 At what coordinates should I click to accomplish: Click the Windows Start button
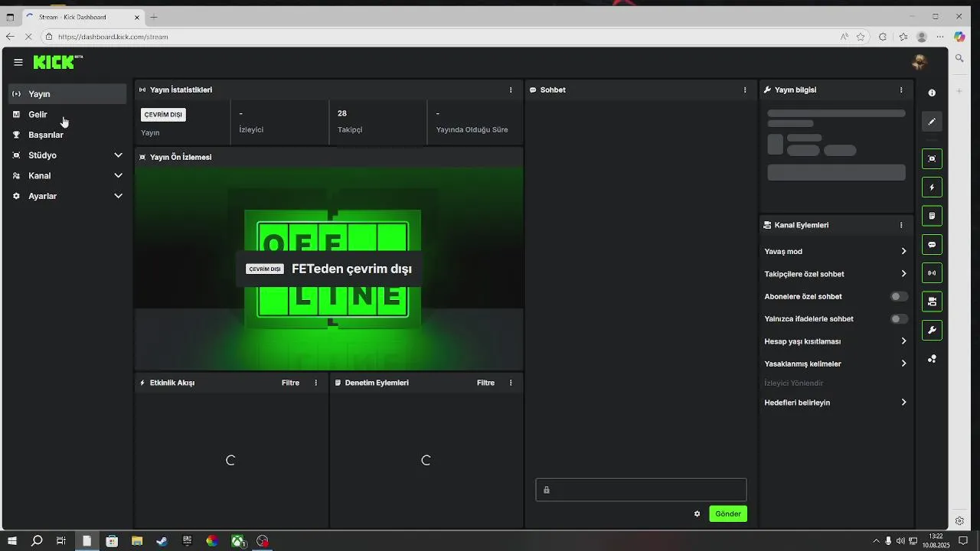click(x=11, y=541)
